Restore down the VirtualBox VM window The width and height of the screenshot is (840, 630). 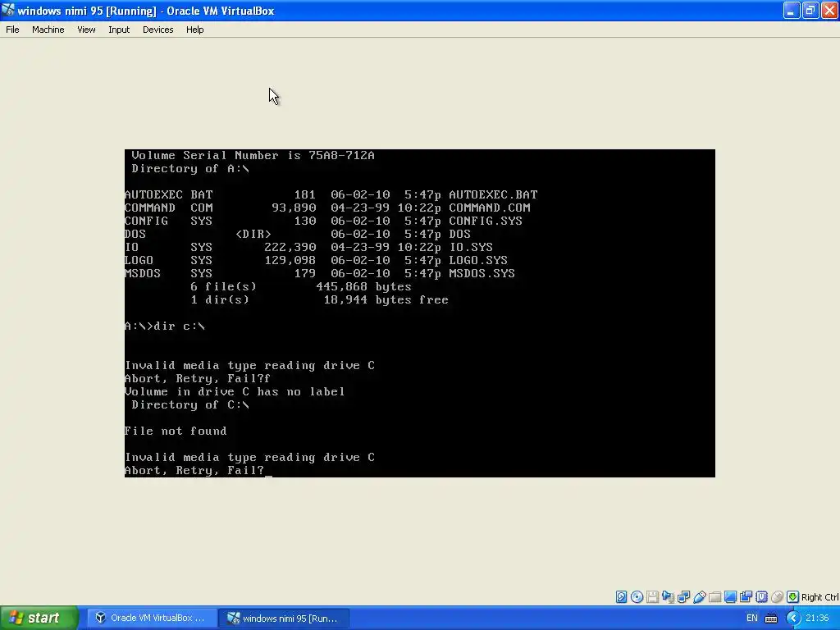pos(810,10)
